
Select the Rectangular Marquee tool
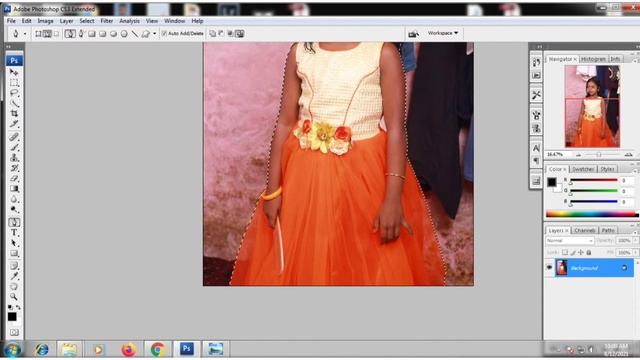pyautogui.click(x=14, y=83)
